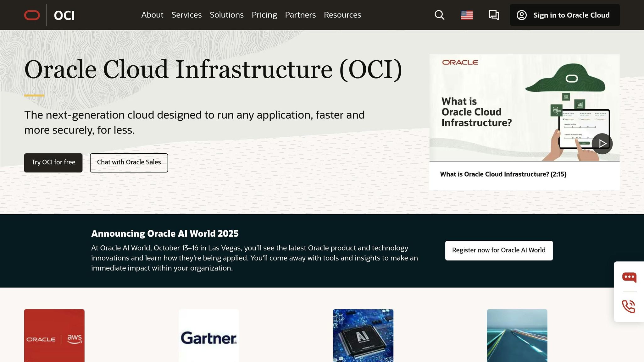Expand the Solutions navigation menu

(x=226, y=15)
